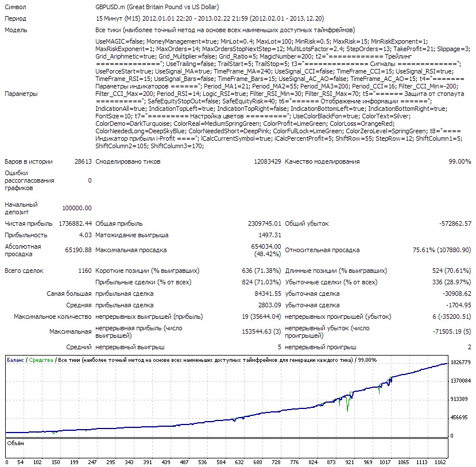Select consecutive losses value '6 (-35200.51)'
Image resolution: width=476 pixels, height=467 pixels.
point(452,317)
